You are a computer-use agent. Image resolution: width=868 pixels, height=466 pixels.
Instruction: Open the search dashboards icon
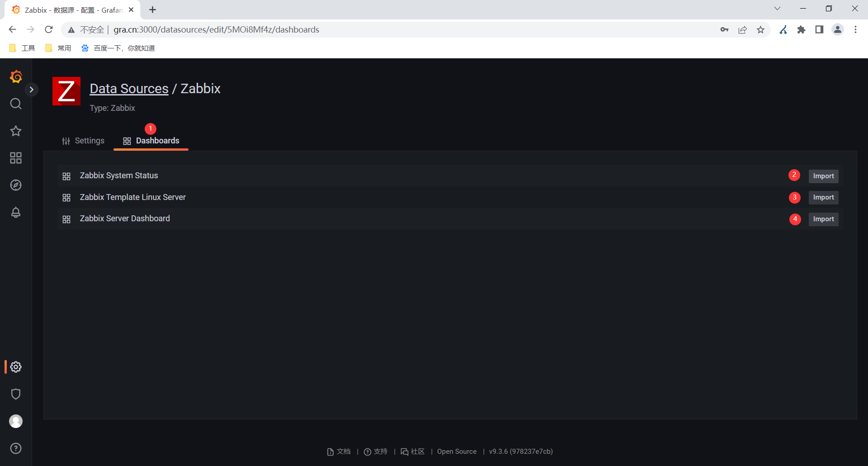pos(16,104)
